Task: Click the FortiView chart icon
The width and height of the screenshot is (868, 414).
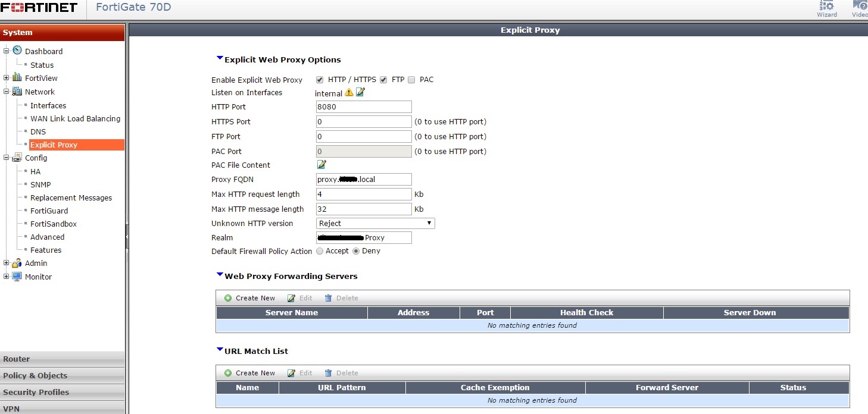Action: click(17, 77)
